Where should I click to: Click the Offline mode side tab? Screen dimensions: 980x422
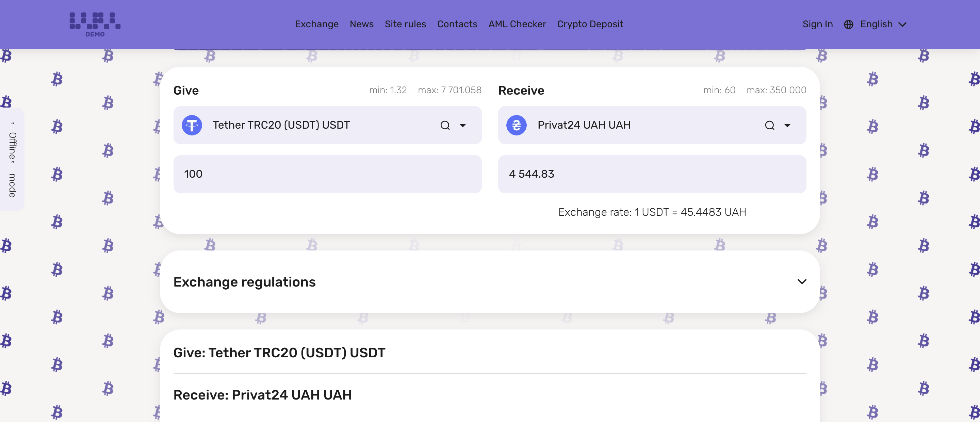coord(12,159)
